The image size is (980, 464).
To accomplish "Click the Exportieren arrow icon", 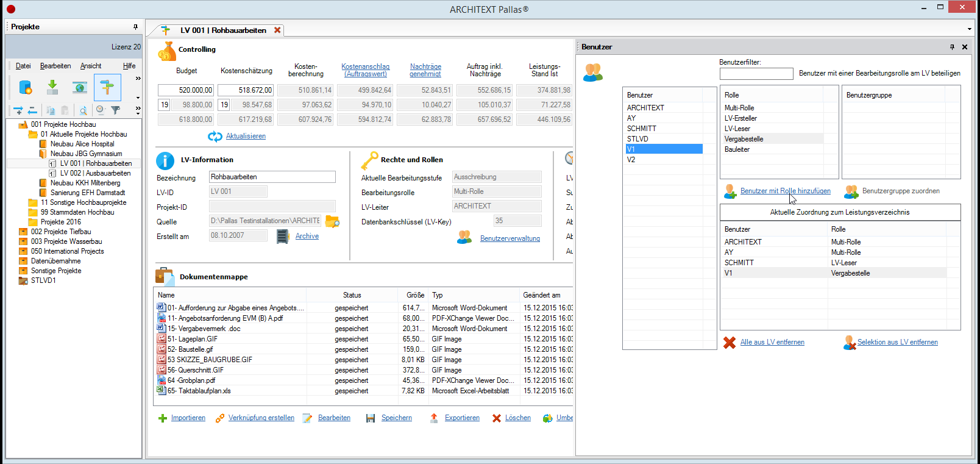I will pyautogui.click(x=434, y=418).
